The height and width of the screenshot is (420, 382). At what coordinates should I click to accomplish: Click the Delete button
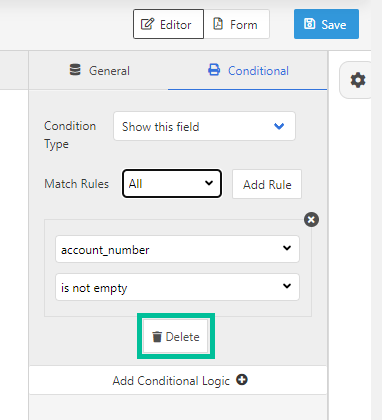176,337
